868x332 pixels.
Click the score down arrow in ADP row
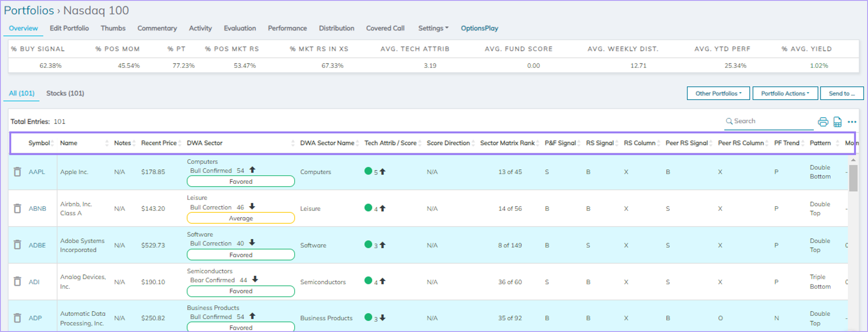pyautogui.click(x=382, y=318)
